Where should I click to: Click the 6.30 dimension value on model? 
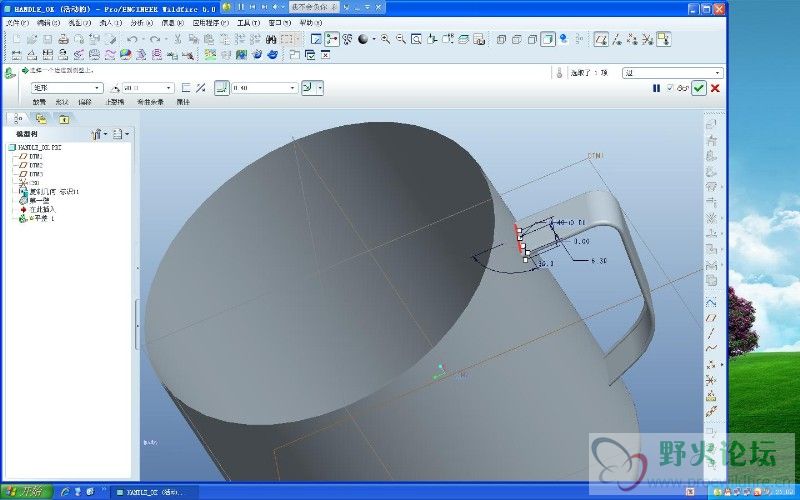(598, 260)
